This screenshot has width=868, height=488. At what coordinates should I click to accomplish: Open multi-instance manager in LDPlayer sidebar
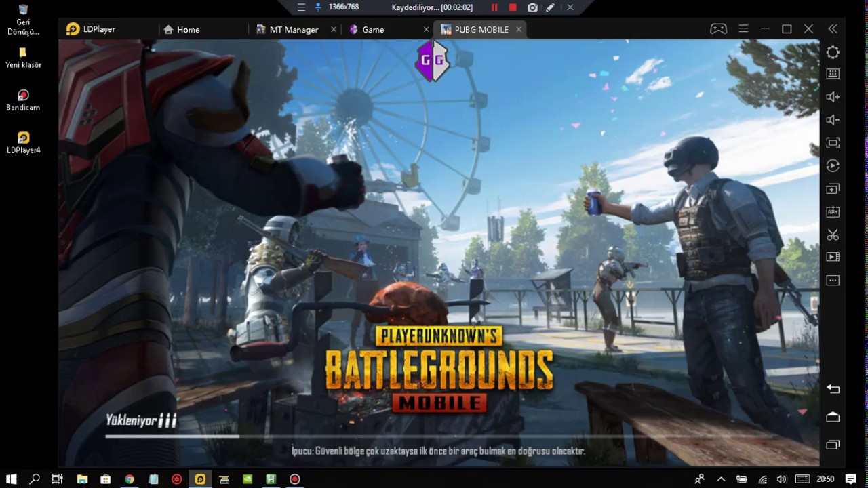[833, 189]
